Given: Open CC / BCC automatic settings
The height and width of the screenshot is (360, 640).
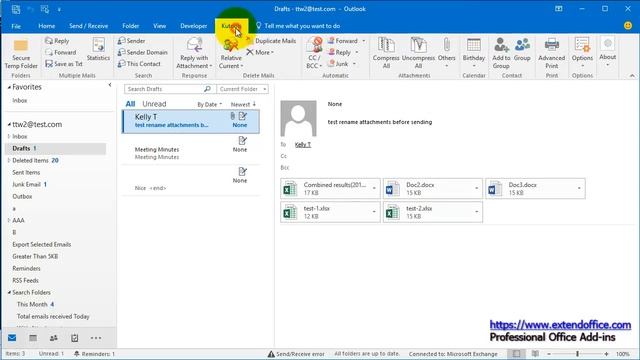Looking at the screenshot, I should [x=314, y=53].
